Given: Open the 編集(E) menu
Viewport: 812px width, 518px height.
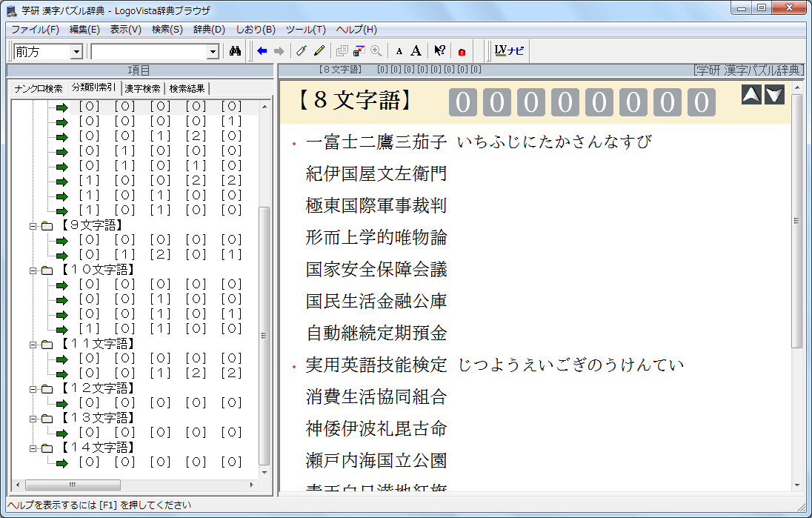Looking at the screenshot, I should [84, 30].
